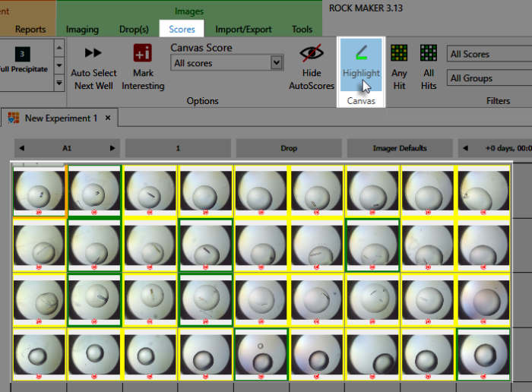Image resolution: width=532 pixels, height=392 pixels.
Task: Go to next well using A1 right arrow
Action: point(113,148)
